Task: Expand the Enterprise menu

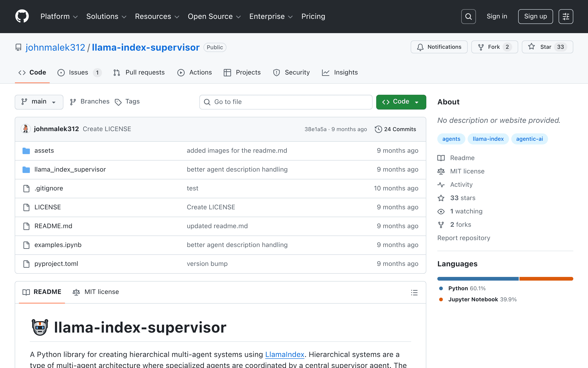Action: point(271,16)
